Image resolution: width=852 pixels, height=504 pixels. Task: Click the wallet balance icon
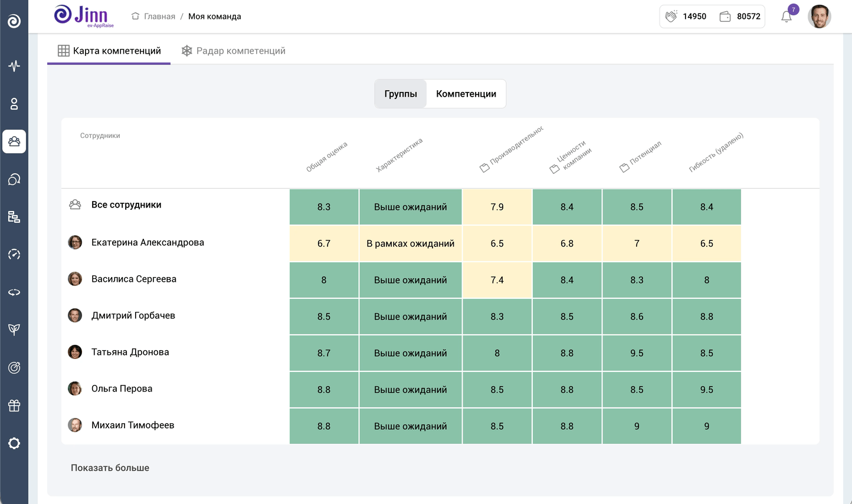click(x=725, y=17)
